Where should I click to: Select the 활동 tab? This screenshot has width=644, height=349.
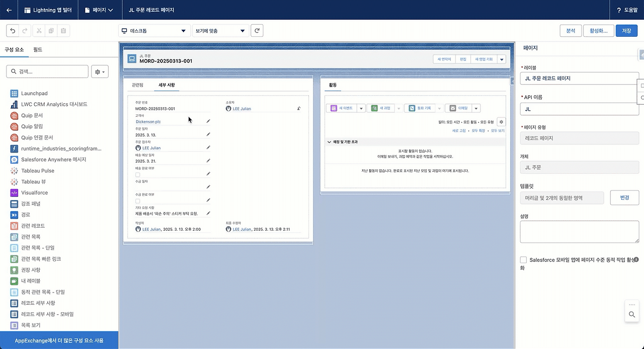[x=333, y=85]
